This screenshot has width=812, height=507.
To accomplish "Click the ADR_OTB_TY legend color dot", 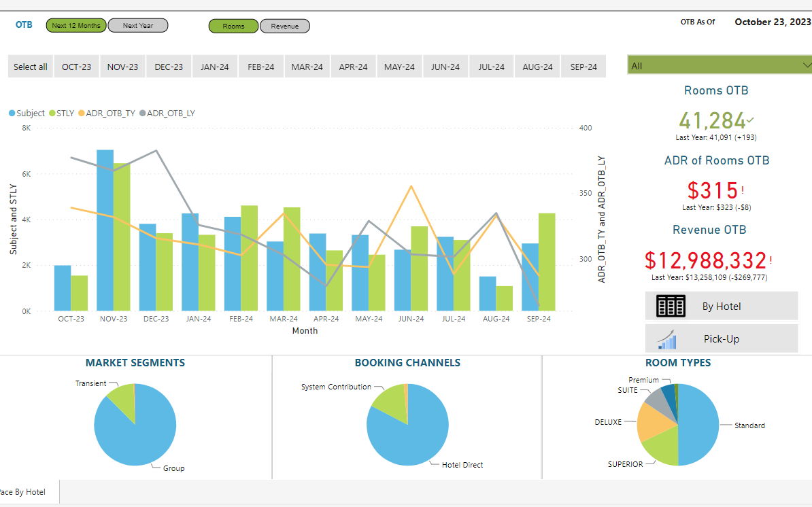I will [82, 113].
